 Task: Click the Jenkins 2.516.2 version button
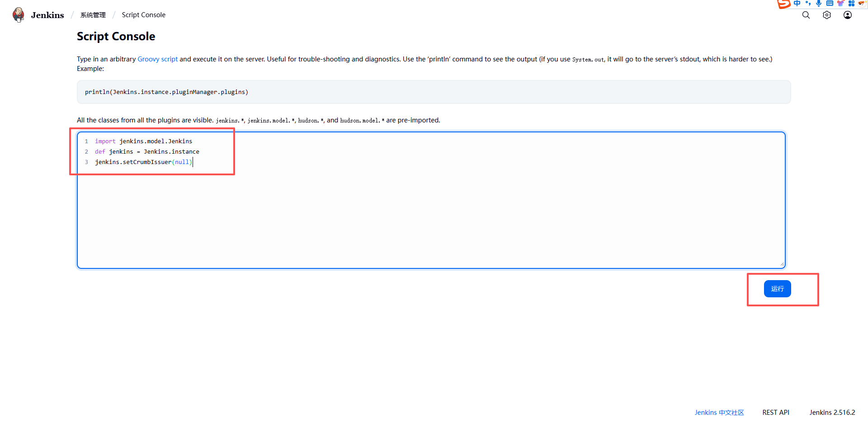tap(832, 413)
